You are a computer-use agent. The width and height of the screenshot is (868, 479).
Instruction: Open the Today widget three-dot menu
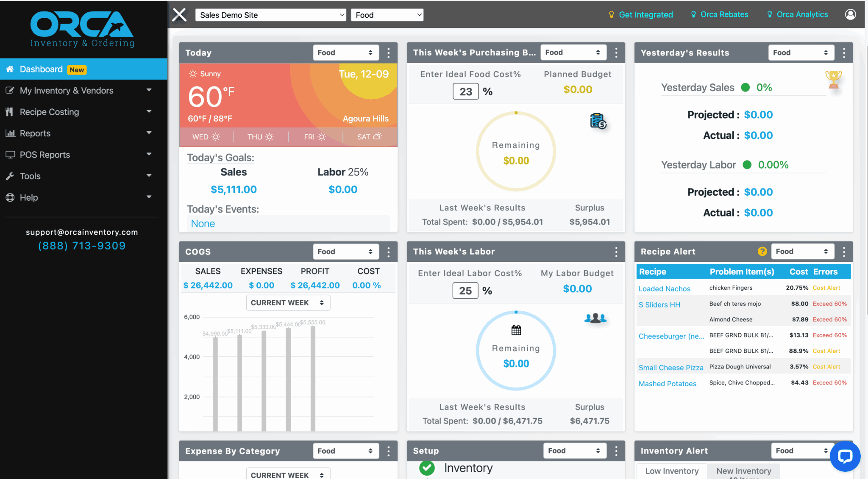(389, 53)
